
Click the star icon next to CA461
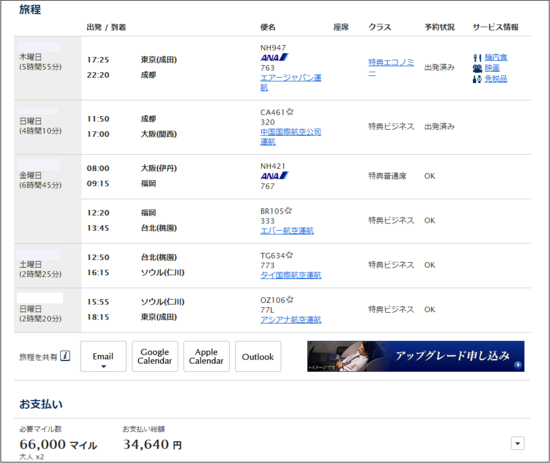[290, 112]
